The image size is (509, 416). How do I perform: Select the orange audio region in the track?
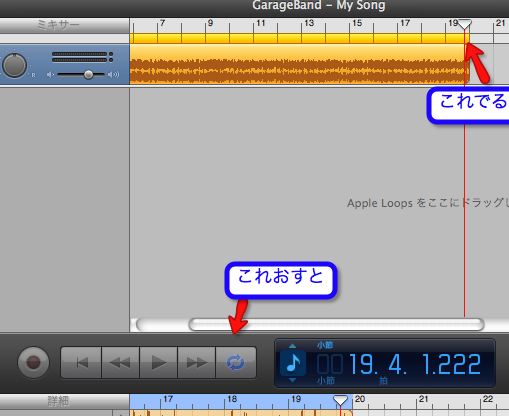pyautogui.click(x=299, y=64)
